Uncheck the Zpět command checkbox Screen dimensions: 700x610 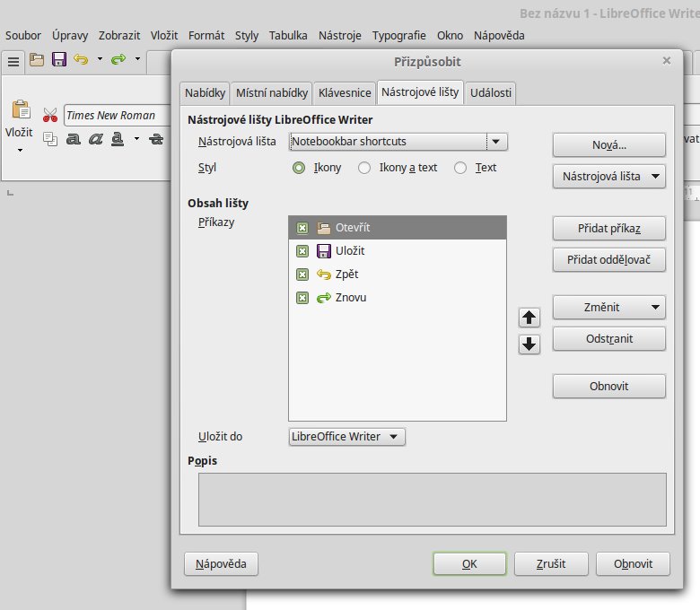tap(302, 274)
